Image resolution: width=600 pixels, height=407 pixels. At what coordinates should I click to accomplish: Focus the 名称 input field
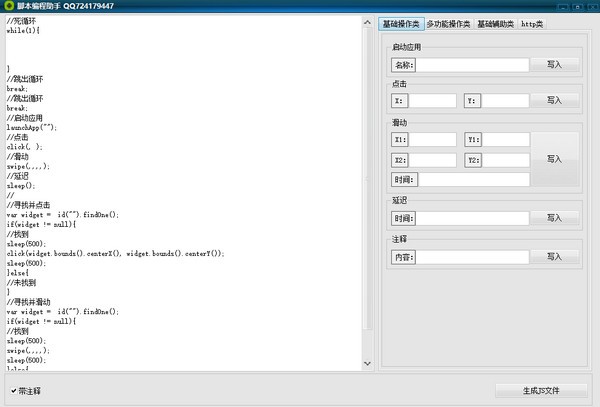pyautogui.click(x=472, y=65)
